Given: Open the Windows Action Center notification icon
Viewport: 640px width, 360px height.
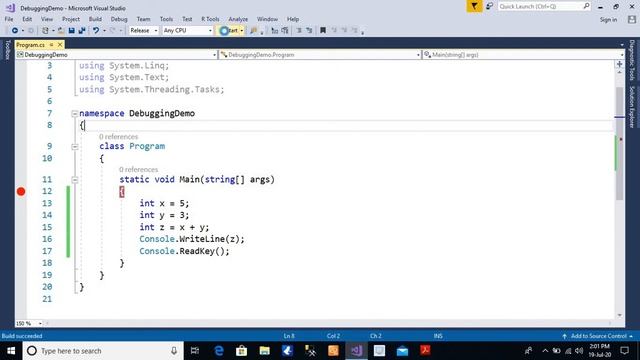Looking at the screenshot, I should (624, 351).
